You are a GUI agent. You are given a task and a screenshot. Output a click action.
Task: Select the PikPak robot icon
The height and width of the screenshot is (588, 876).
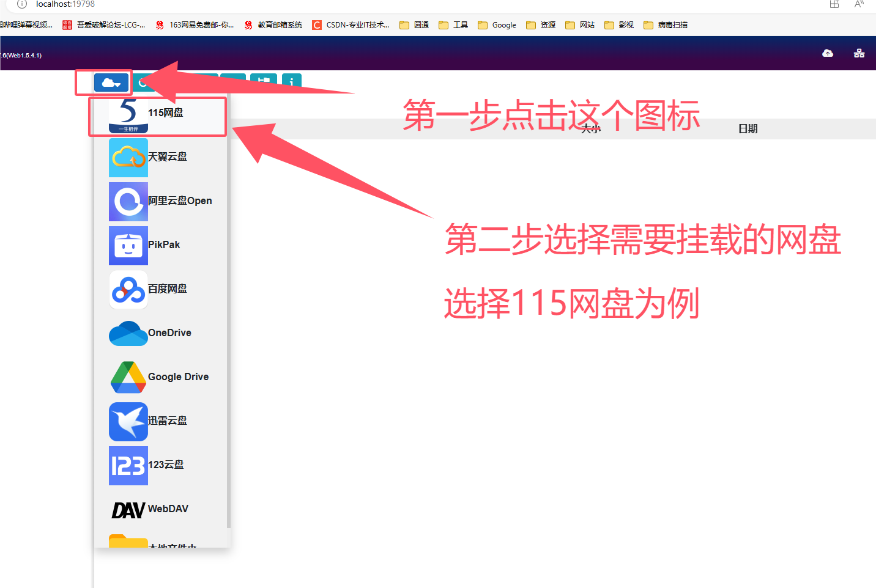128,246
